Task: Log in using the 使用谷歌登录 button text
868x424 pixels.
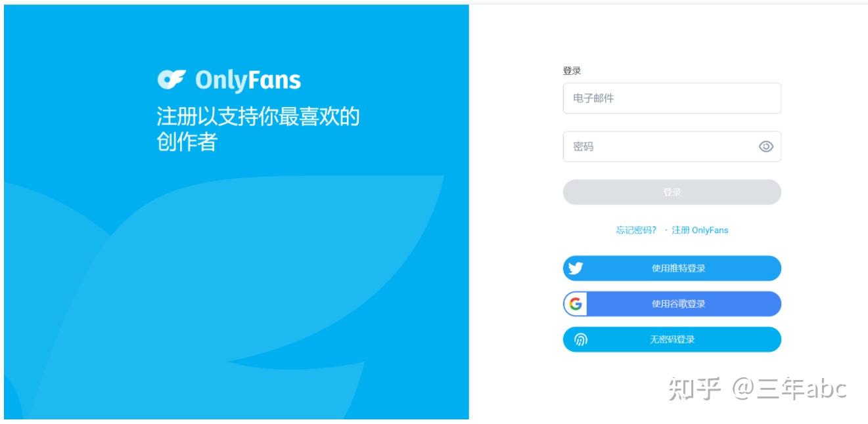Action: coord(679,304)
